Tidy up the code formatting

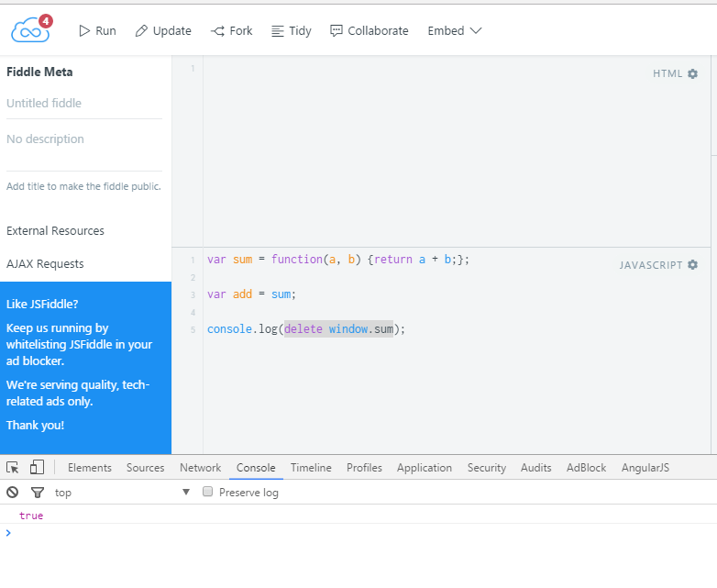(292, 30)
